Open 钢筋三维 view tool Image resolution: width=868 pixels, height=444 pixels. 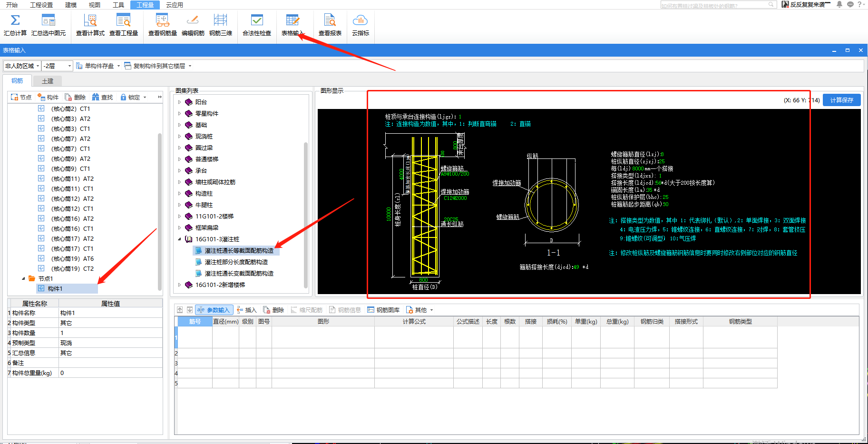click(221, 25)
